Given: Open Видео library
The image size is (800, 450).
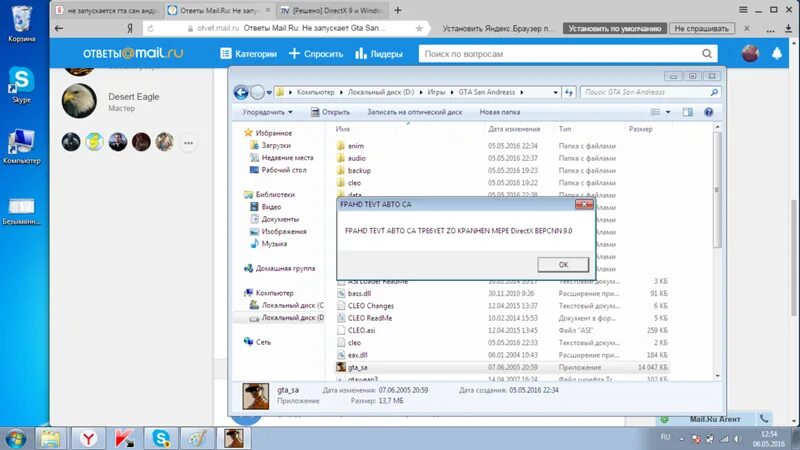Looking at the screenshot, I should [271, 207].
